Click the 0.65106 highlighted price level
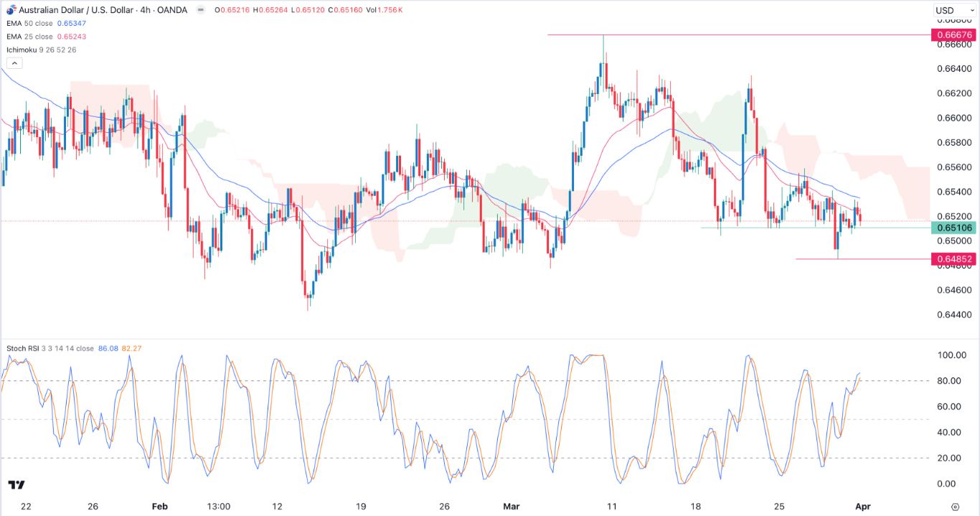980x516 pixels. [x=956, y=227]
